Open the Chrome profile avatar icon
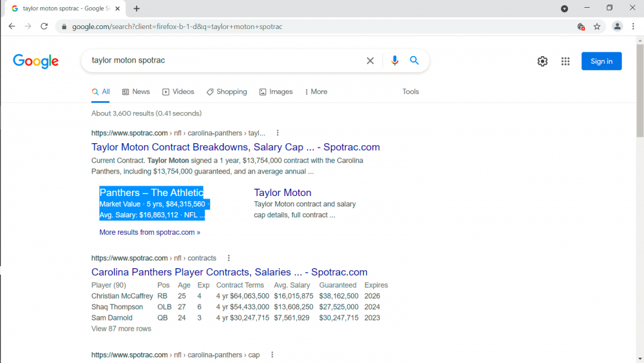 pos(617,26)
